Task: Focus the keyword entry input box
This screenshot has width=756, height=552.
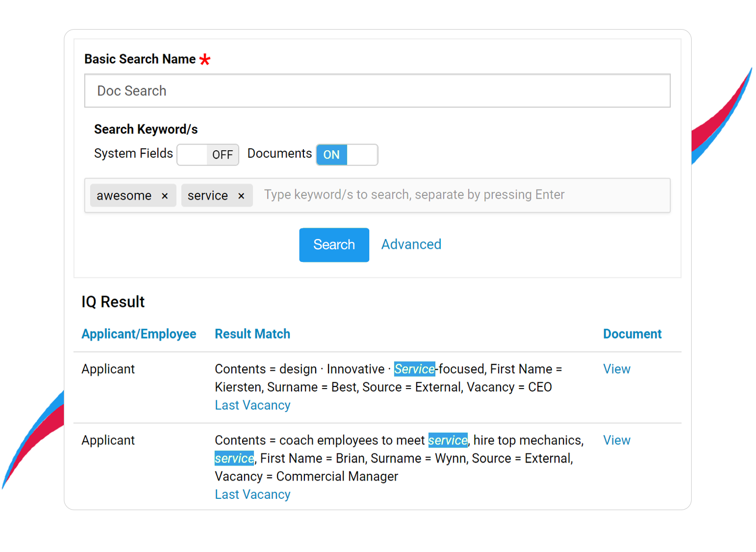Action: [x=460, y=195]
